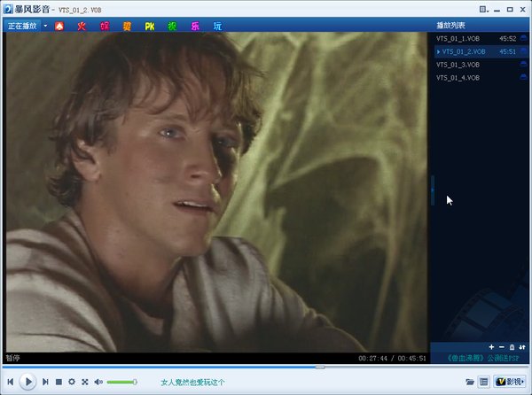The image size is (532, 395).
Task: Maximize the 暴风影音 window
Action: (510, 10)
